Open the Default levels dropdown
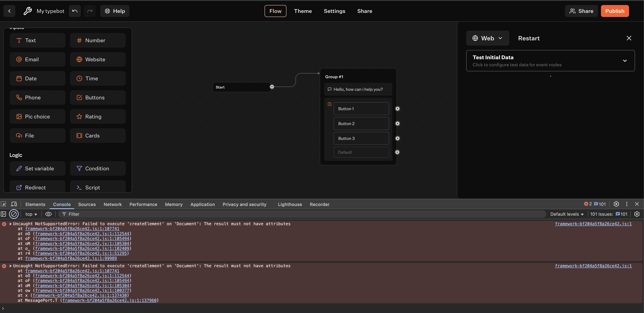This screenshot has width=644, height=313. [x=567, y=214]
